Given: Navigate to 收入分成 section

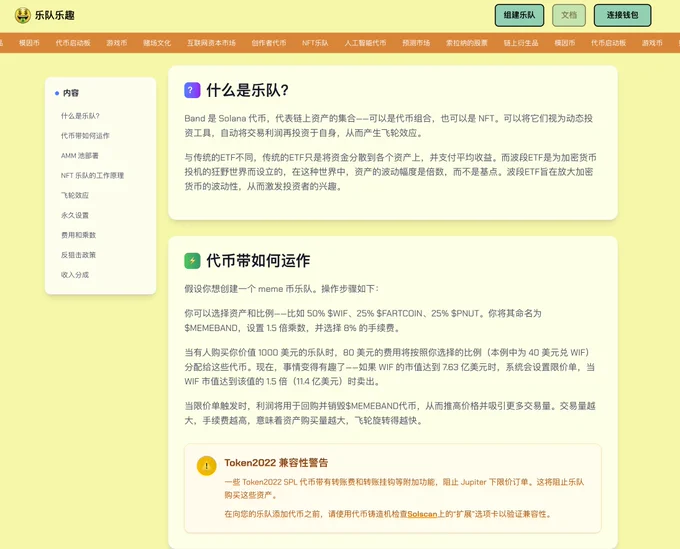Looking at the screenshot, I should (x=75, y=275).
